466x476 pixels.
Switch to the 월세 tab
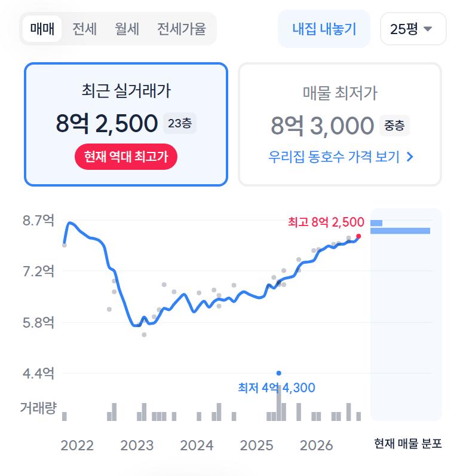pos(127,29)
